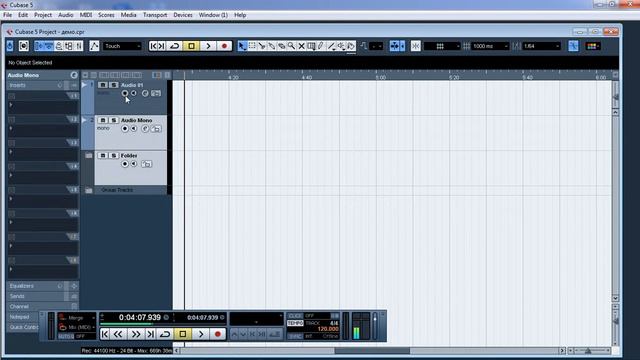The width and height of the screenshot is (640, 360).
Task: Select the Zoom magnifier tool
Action: pos(291,46)
